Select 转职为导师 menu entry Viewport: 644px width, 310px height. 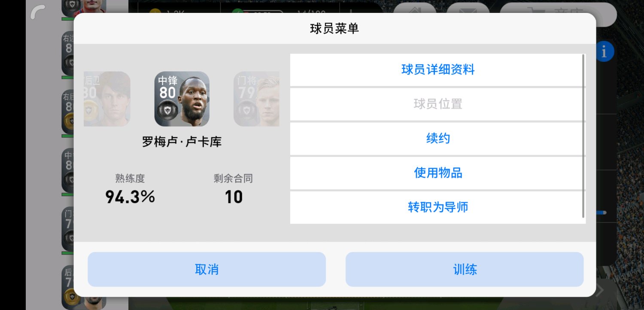[438, 207]
